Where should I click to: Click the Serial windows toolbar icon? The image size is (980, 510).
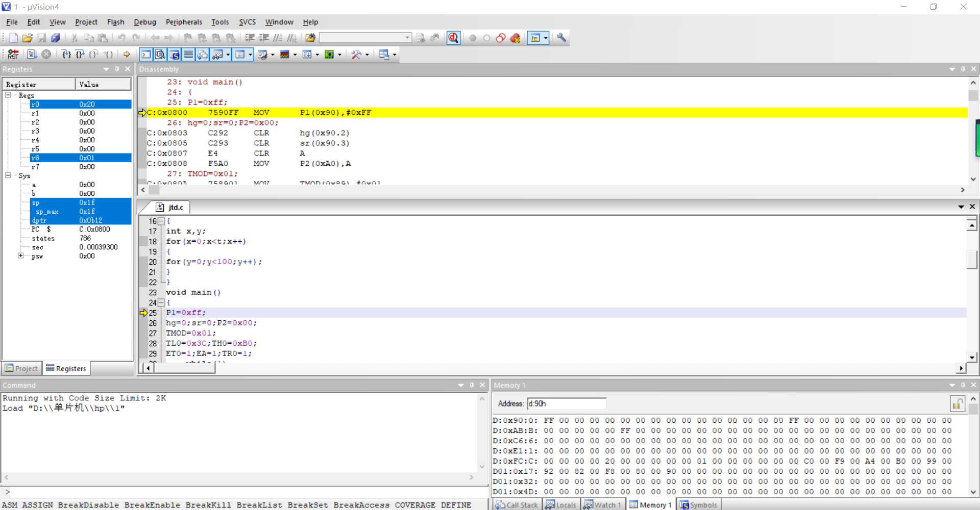pos(262,54)
